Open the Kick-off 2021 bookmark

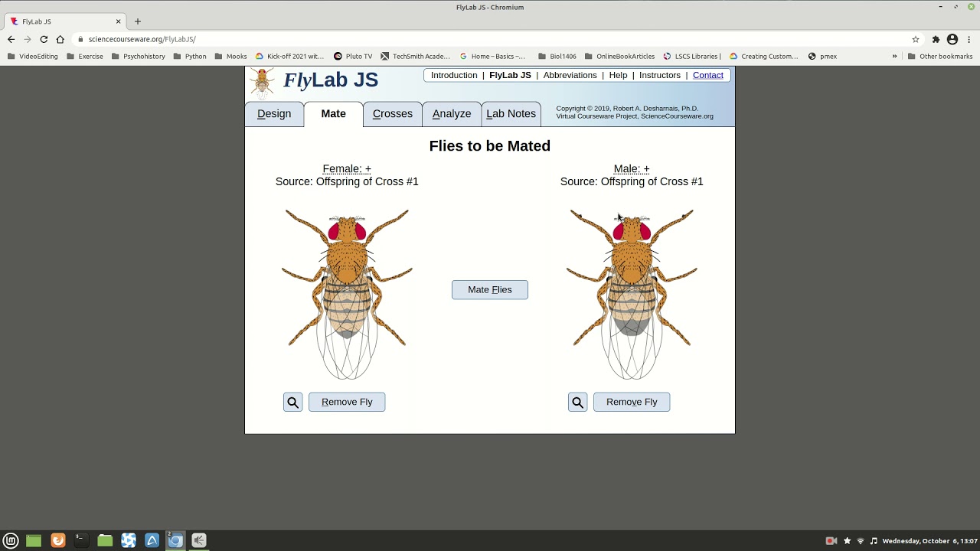pyautogui.click(x=289, y=56)
